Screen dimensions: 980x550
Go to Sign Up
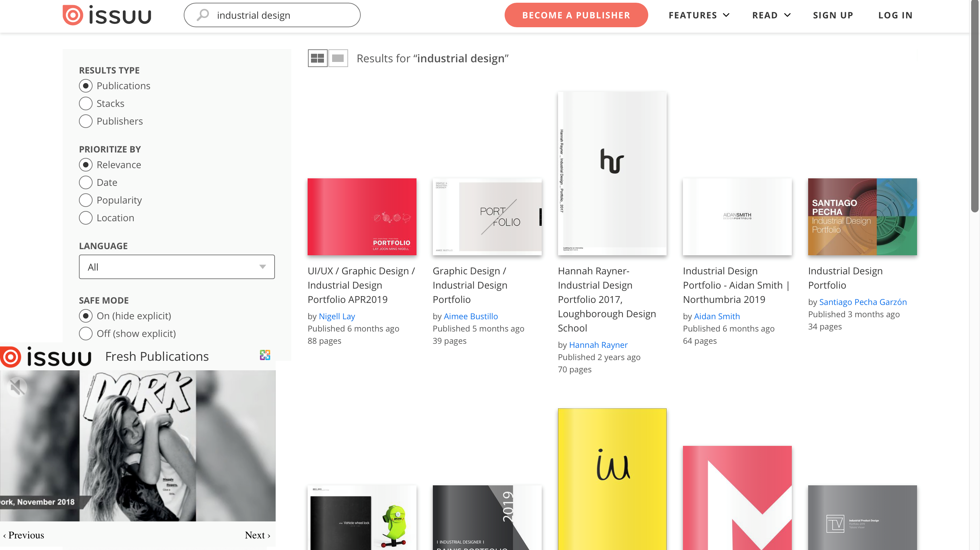point(833,15)
